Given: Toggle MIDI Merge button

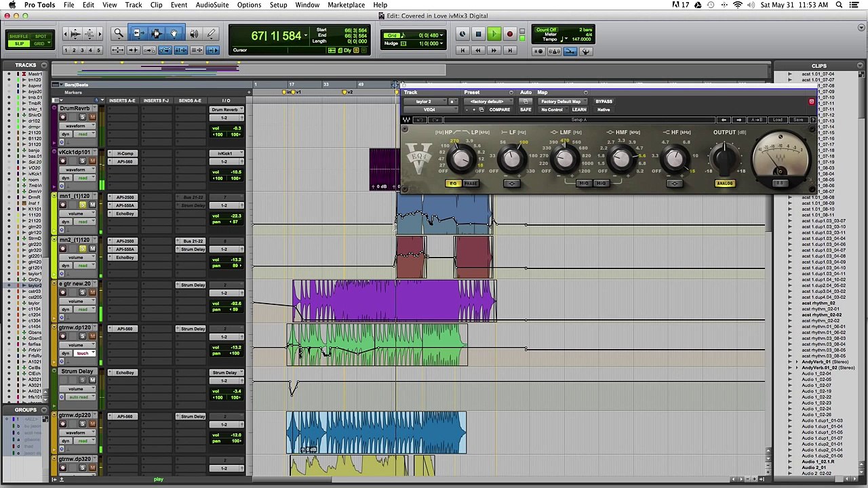Looking at the screenshot, I should click(x=571, y=51).
